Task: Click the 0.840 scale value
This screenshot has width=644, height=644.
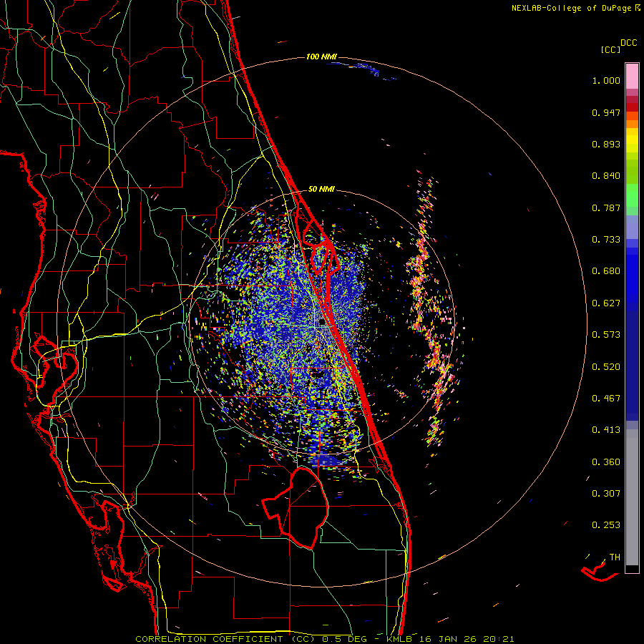Action: click(606, 176)
